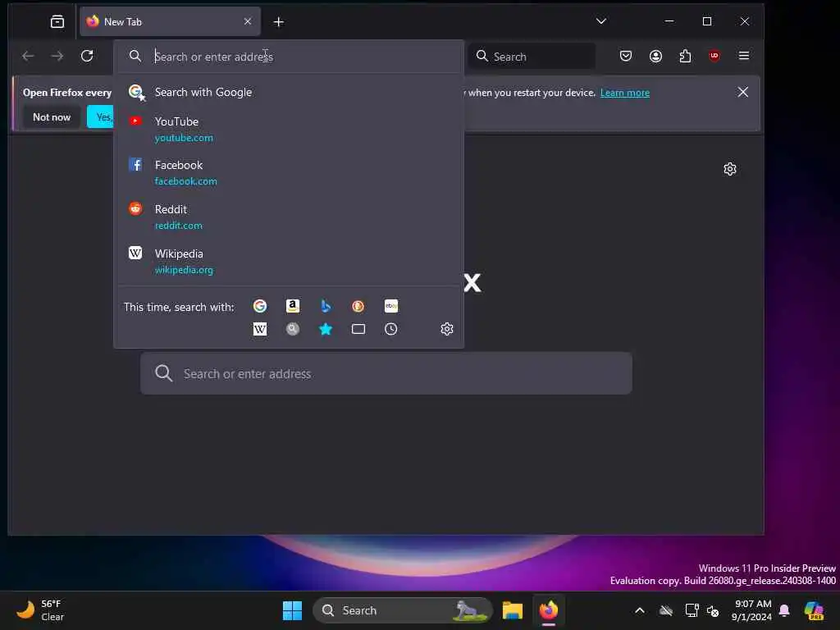
Task: Expand the list all tabs chevron
Action: click(601, 21)
